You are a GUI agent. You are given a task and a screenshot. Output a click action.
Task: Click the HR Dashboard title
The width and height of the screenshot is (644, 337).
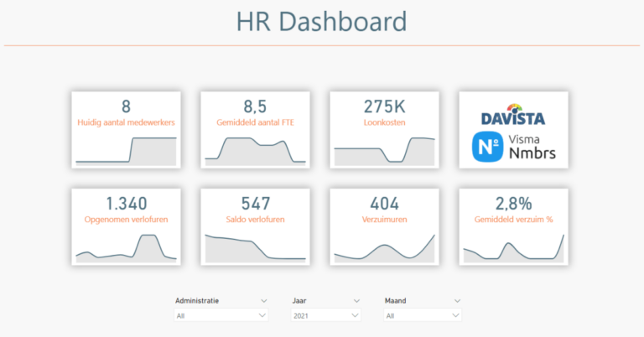322,21
